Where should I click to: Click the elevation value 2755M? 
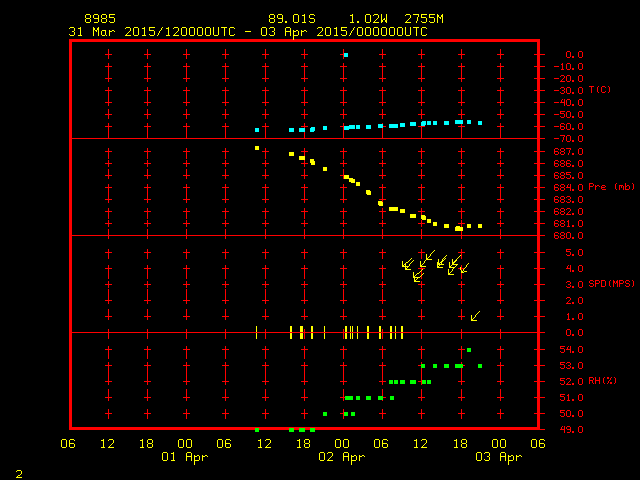(424, 19)
